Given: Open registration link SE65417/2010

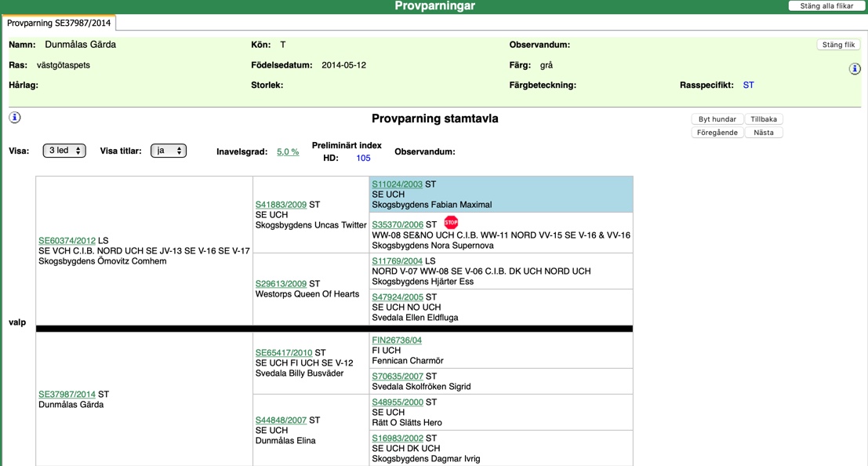Looking at the screenshot, I should pyautogui.click(x=284, y=353).
